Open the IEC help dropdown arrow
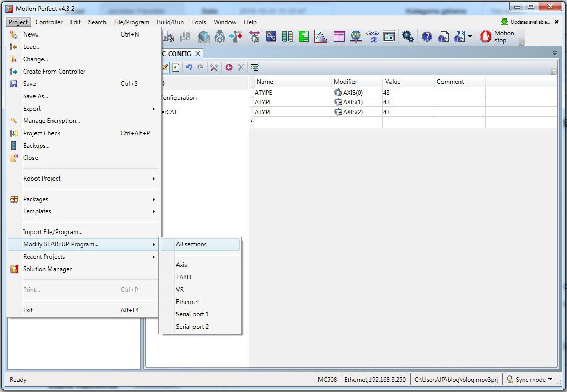Image resolution: width=567 pixels, height=392 pixels. tap(470, 37)
